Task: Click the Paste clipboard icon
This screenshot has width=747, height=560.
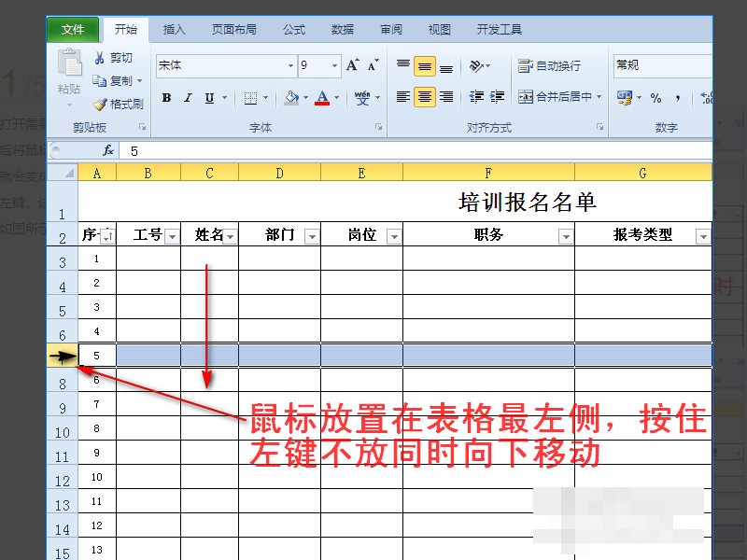Action: (x=69, y=63)
